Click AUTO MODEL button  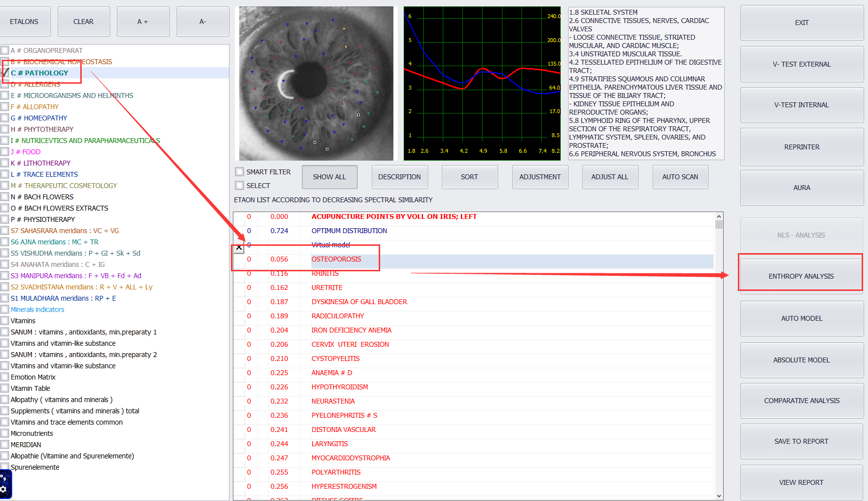pos(801,318)
